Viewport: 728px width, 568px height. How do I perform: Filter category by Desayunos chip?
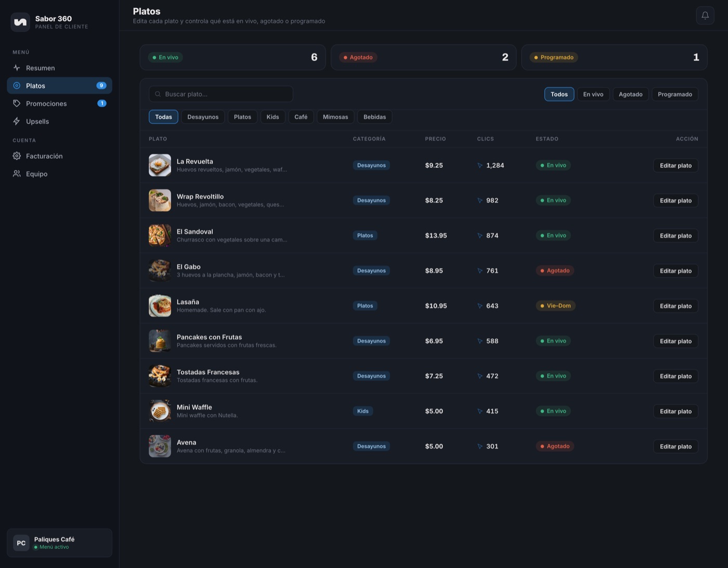(x=203, y=117)
